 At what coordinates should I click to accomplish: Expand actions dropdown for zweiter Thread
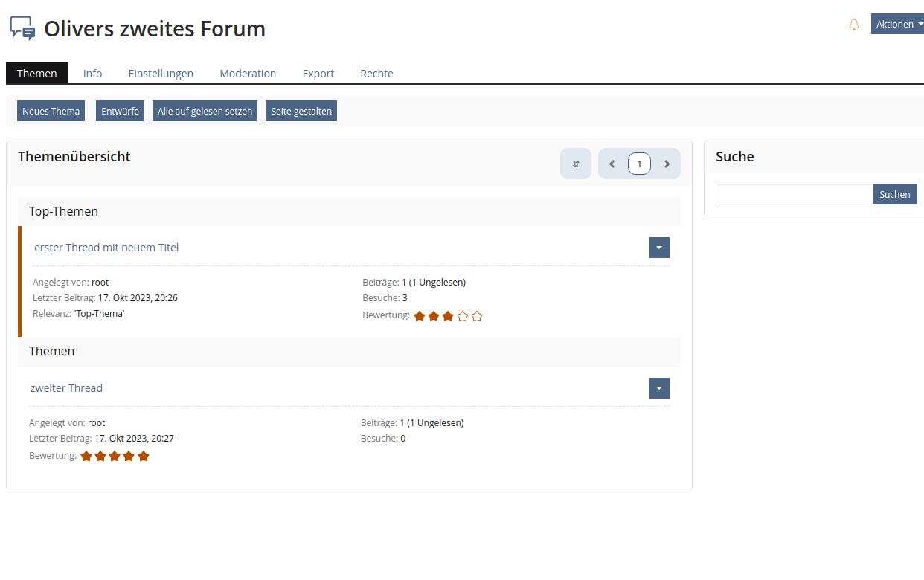click(x=658, y=388)
